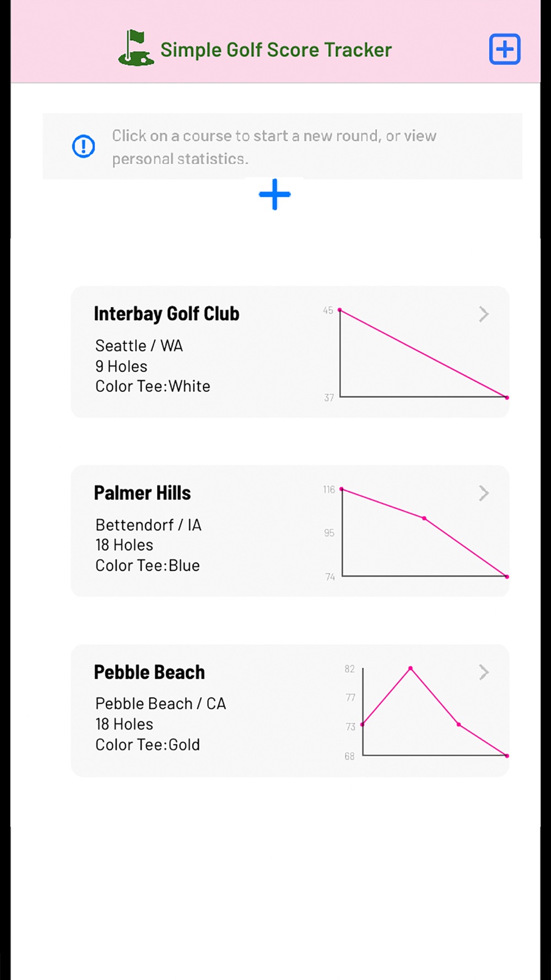Open the Pebble Beach course title
The width and height of the screenshot is (551, 980).
point(149,672)
